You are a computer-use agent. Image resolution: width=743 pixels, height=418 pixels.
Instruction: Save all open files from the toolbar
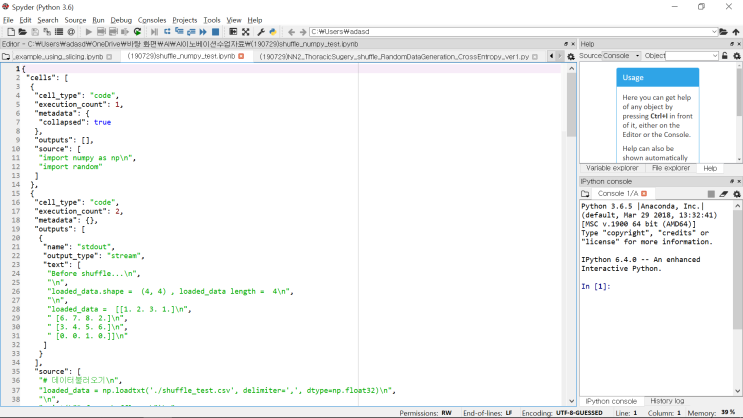pos(47,32)
